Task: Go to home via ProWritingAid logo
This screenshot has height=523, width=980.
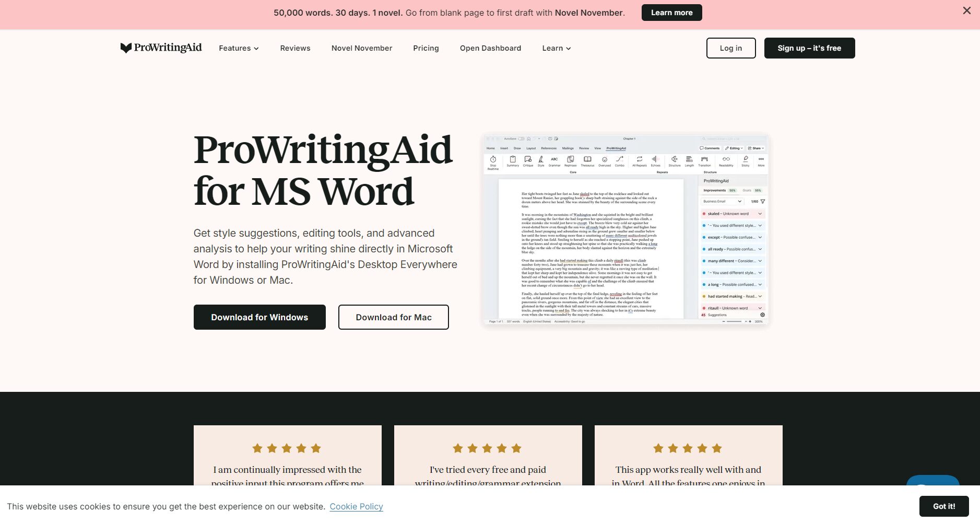Action: 161,48
